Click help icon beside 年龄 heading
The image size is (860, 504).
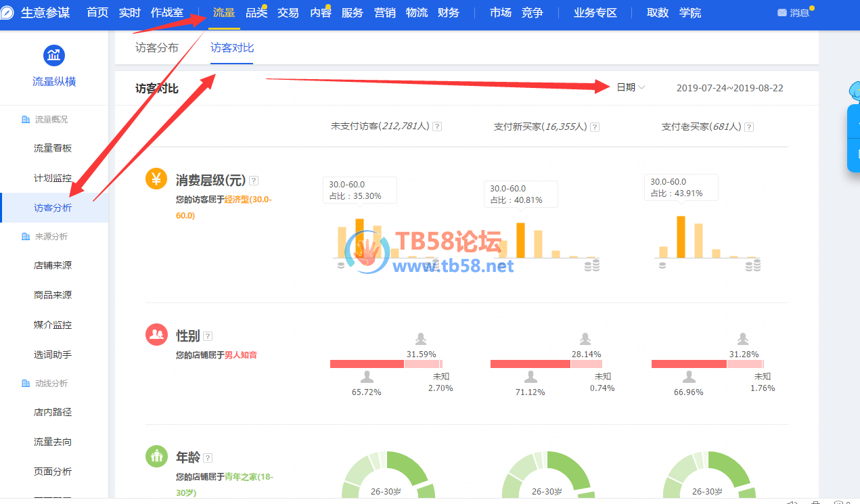pyautogui.click(x=208, y=458)
